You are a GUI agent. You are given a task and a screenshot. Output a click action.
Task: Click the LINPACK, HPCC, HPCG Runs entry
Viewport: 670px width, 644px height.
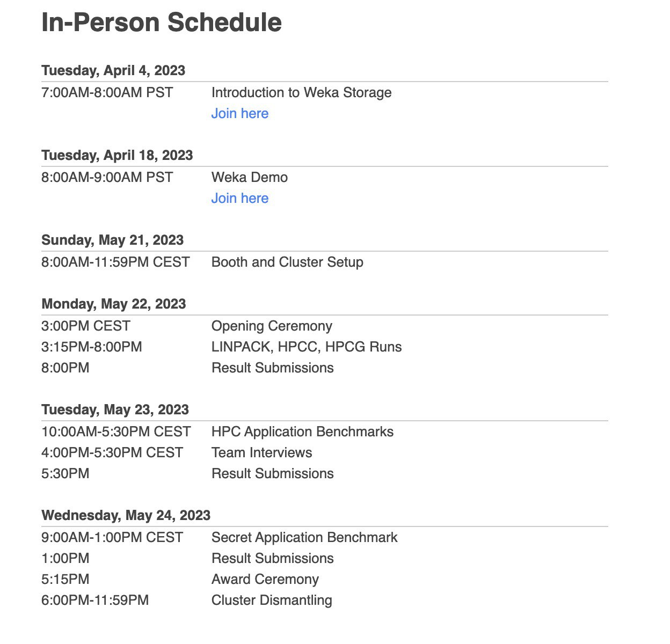tap(307, 347)
